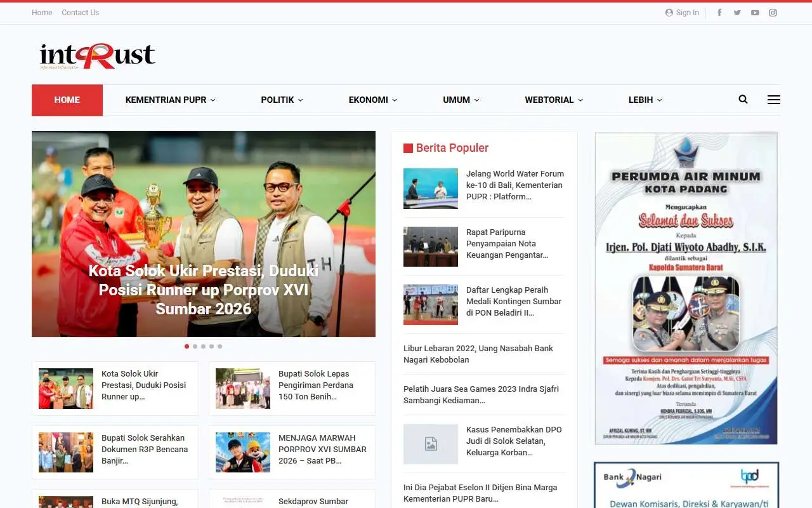The height and width of the screenshot is (508, 812).
Task: Open Sekdaprov Sumbar article title
Action: [313, 502]
